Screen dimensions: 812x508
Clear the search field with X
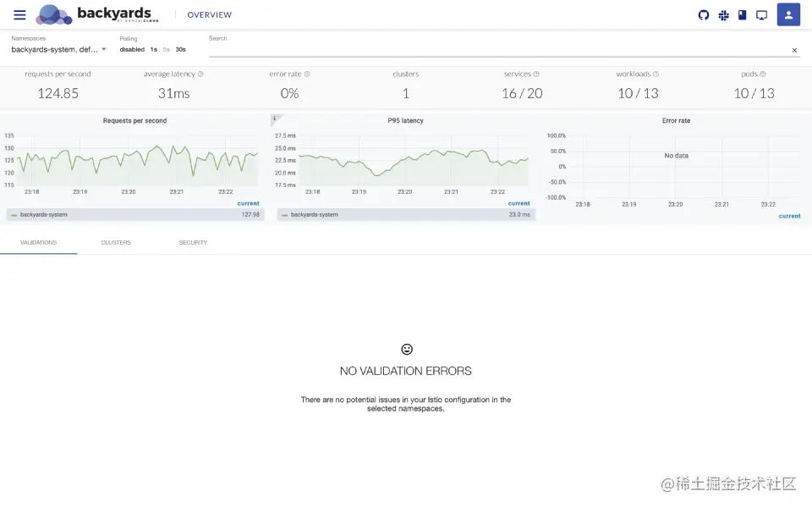[794, 50]
